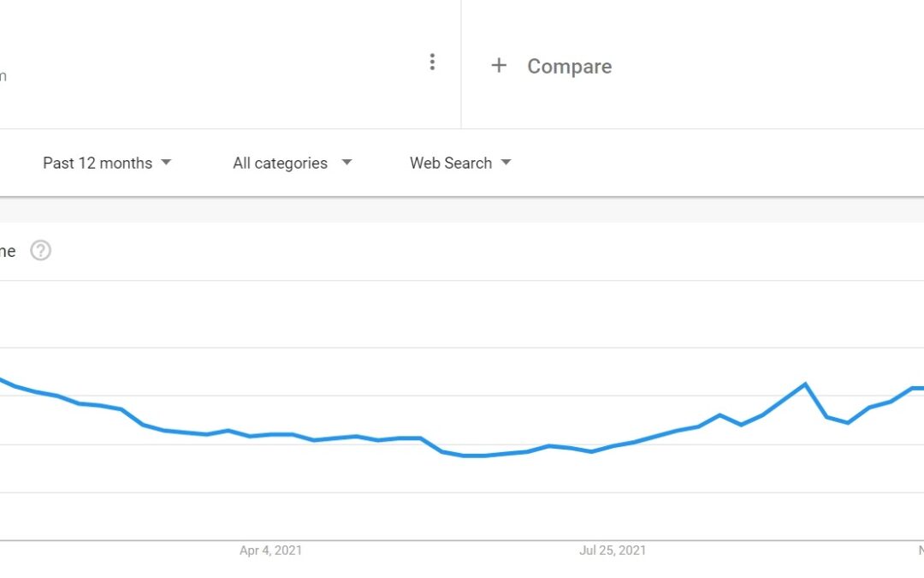The height and width of the screenshot is (578, 924).
Task: Click the sharp dip after the line's peak
Action: click(847, 422)
